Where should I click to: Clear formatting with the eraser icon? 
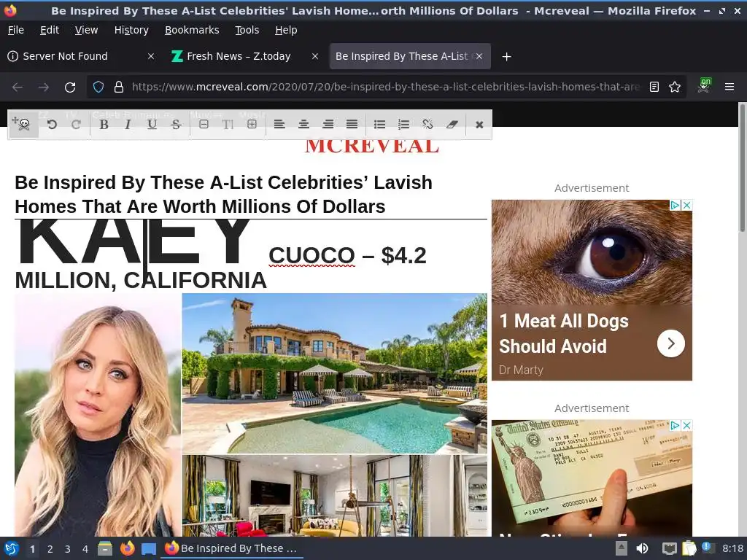click(452, 124)
